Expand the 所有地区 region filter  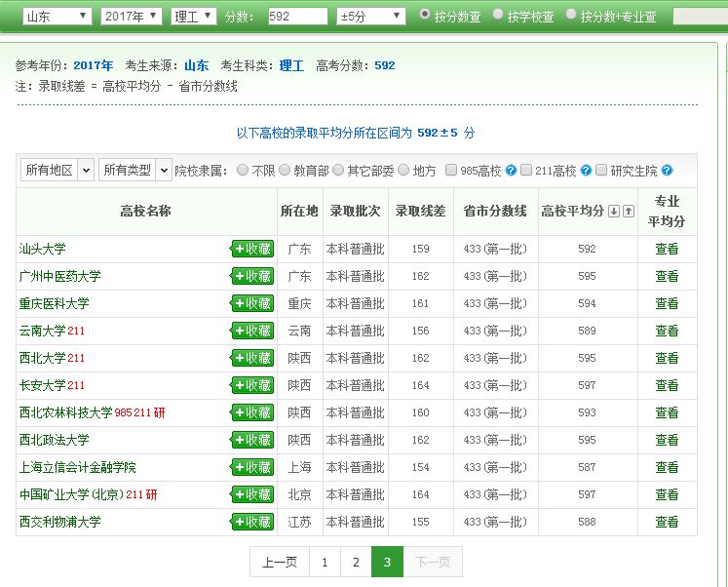click(x=57, y=170)
